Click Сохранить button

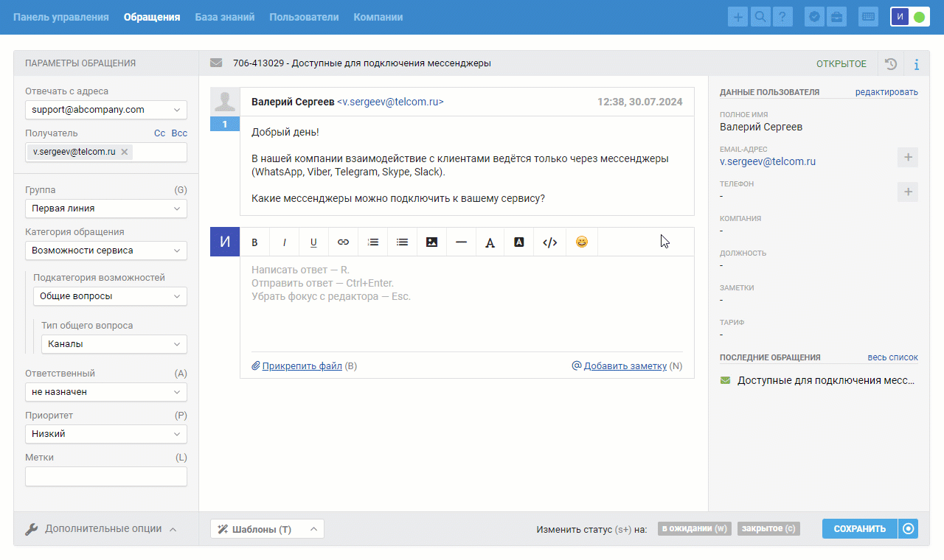860,529
